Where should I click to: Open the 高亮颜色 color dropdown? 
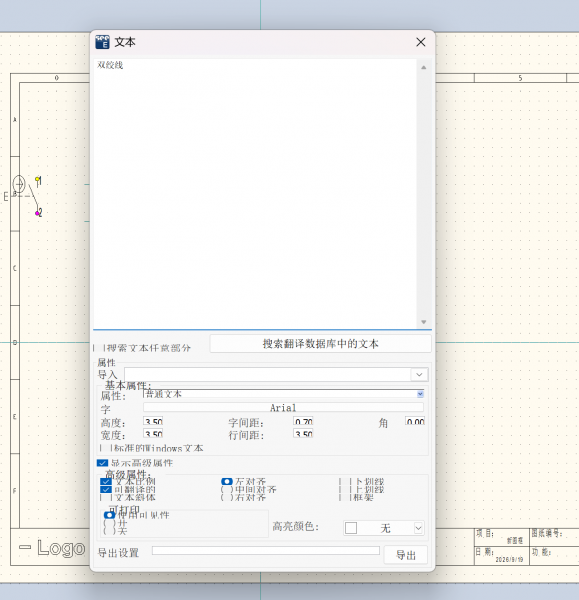[x=418, y=528]
